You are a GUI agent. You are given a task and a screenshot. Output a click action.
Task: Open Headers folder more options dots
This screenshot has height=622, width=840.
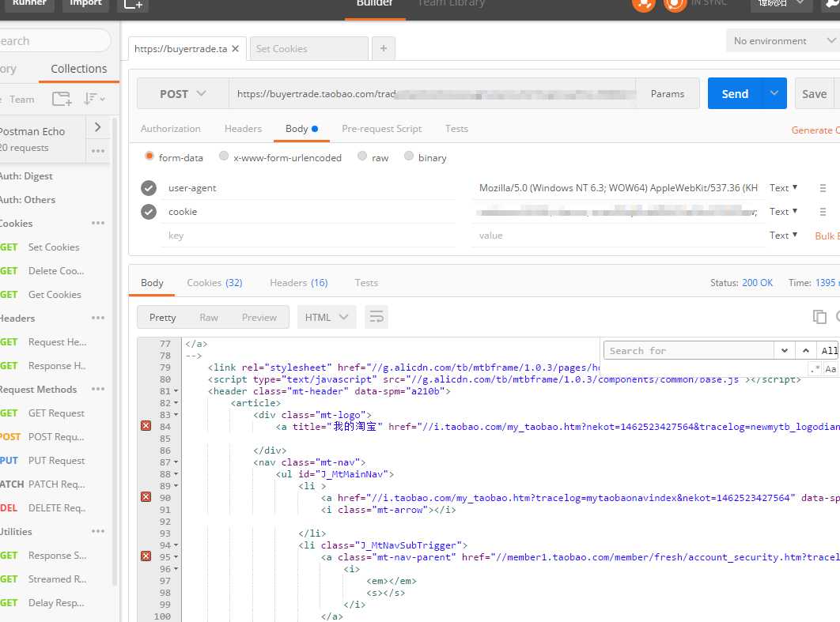[x=98, y=318]
